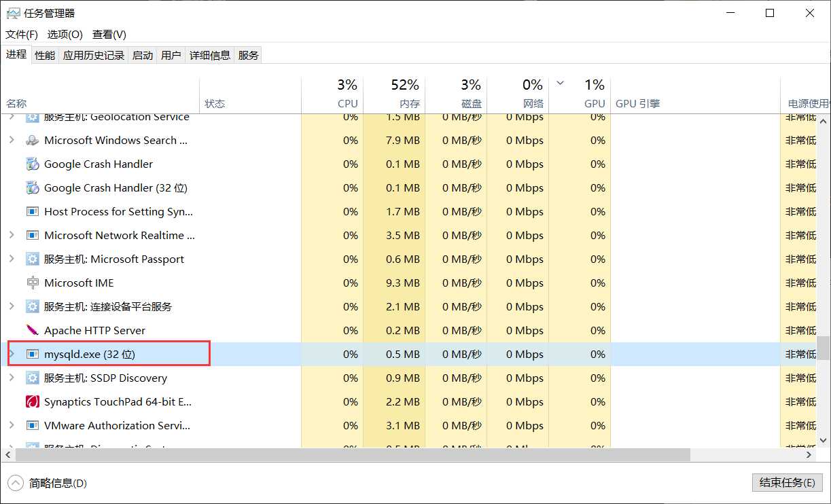Click the 7.9 MB memory value
831x504 pixels.
(x=402, y=141)
